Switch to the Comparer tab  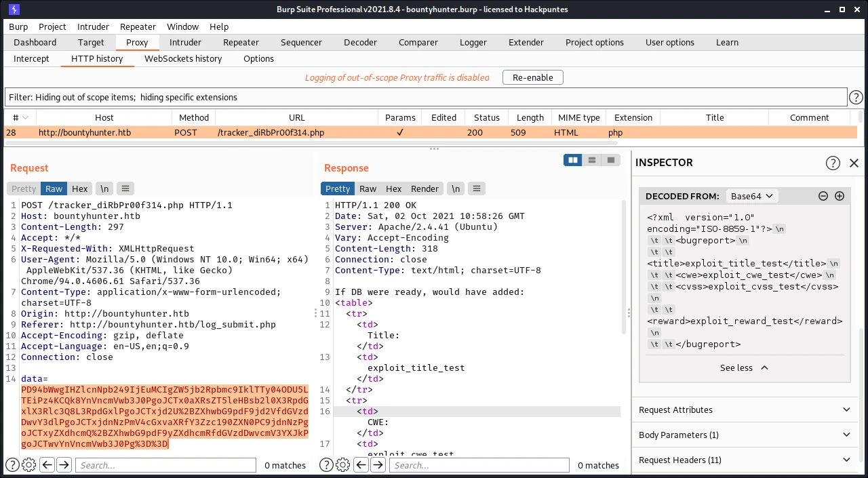click(418, 42)
